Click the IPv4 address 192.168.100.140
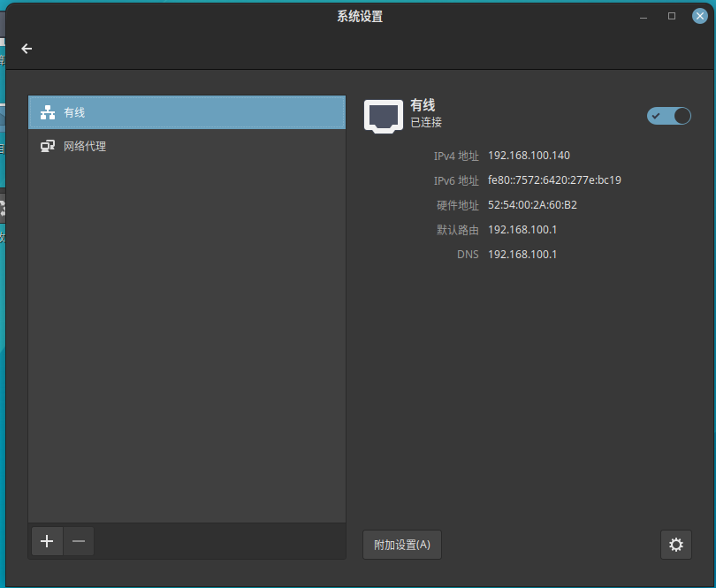This screenshot has height=588, width=716. click(529, 156)
